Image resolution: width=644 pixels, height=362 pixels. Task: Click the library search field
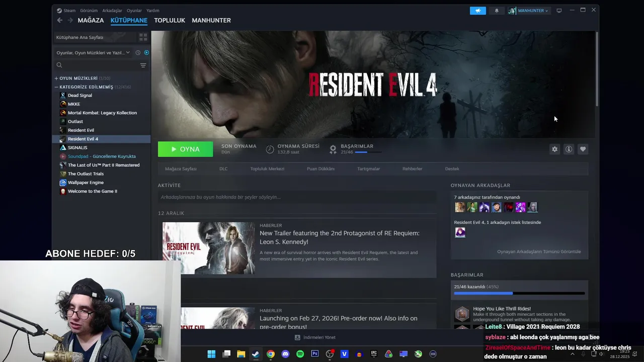[x=96, y=65]
